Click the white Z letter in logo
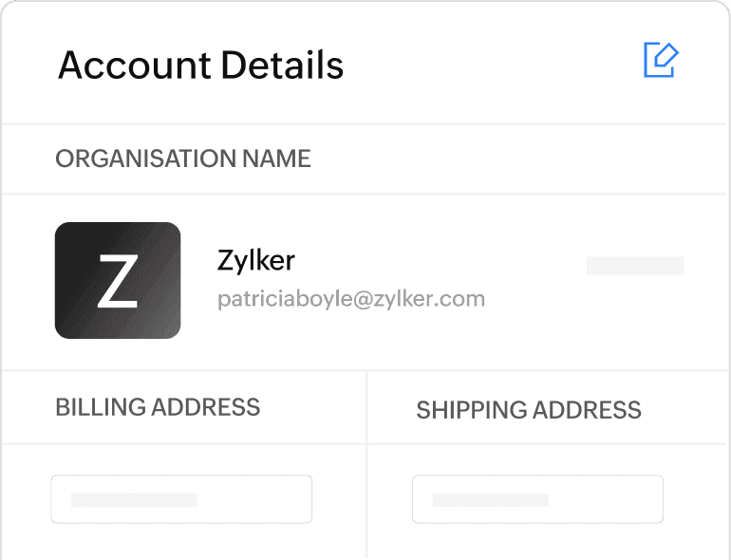731x560 pixels. pyautogui.click(x=118, y=281)
